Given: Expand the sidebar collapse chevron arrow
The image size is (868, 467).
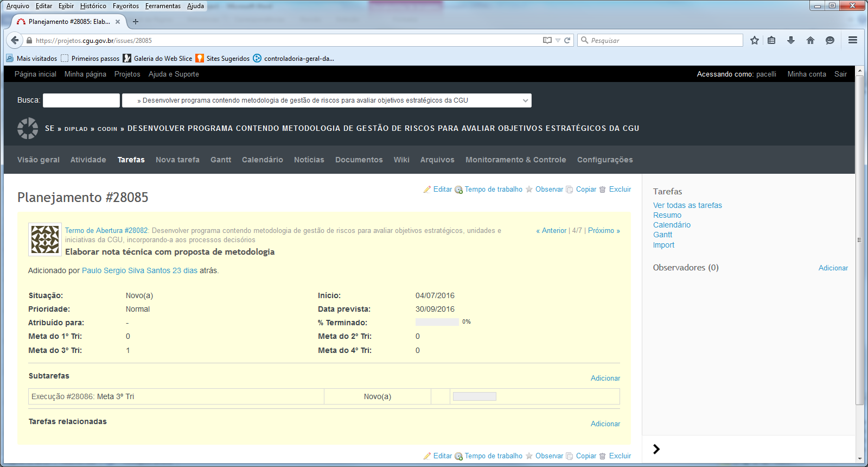Looking at the screenshot, I should (656, 449).
